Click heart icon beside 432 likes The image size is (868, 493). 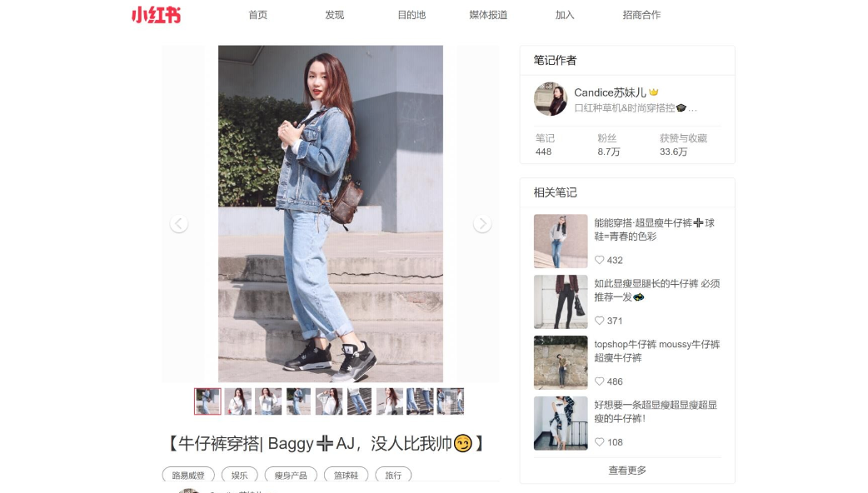[x=599, y=260]
